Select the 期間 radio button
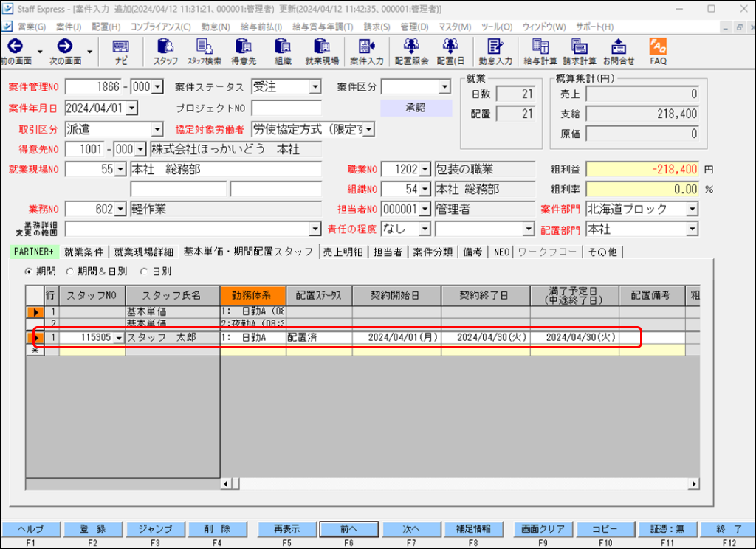This screenshot has width=756, height=549. [30, 272]
